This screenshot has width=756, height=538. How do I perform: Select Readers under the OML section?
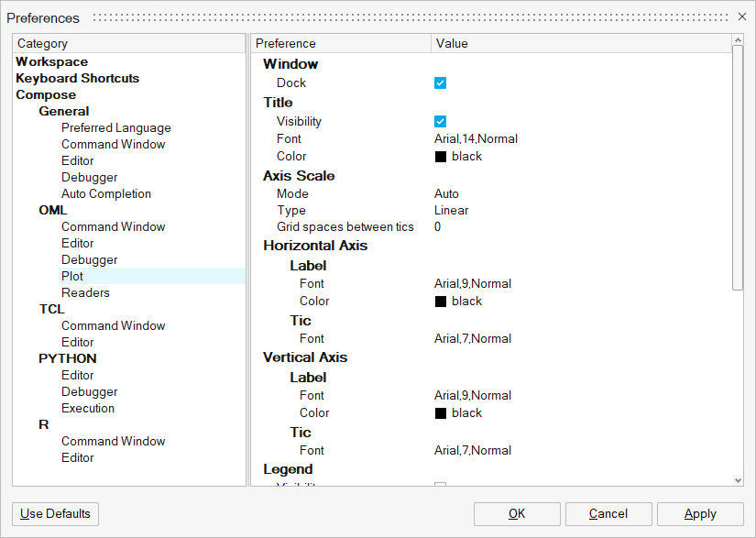click(x=85, y=293)
